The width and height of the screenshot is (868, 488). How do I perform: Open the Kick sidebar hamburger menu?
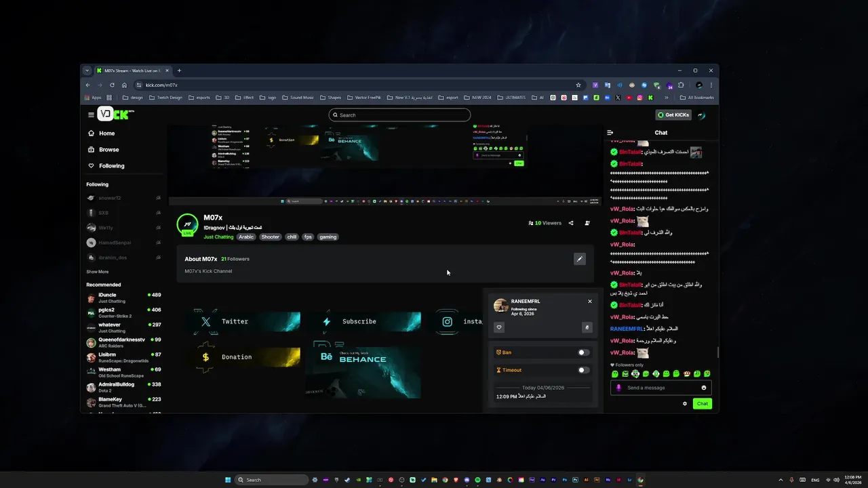pyautogui.click(x=91, y=115)
